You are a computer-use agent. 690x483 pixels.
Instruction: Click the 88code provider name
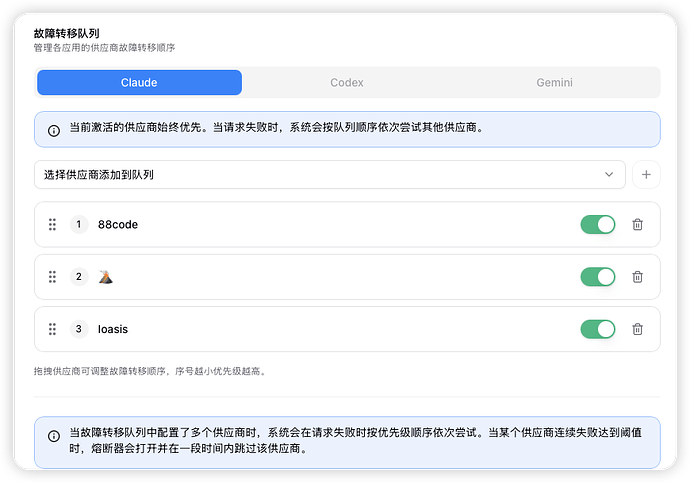pos(118,224)
